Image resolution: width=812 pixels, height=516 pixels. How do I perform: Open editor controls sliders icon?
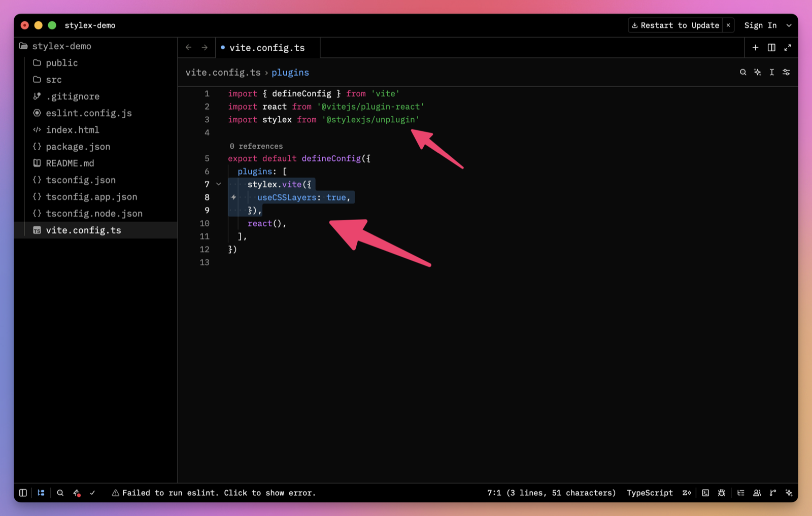[786, 72]
